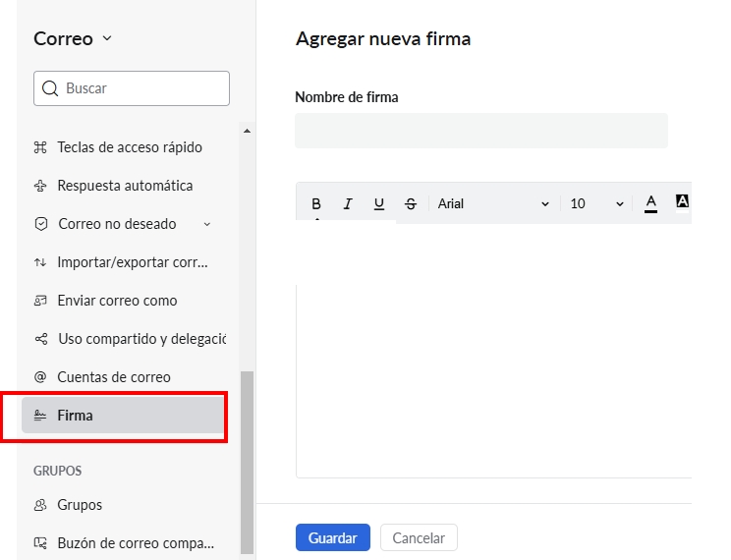This screenshot has height=560, width=731.
Task: Open the Arial font family dropdown
Action: pos(493,203)
